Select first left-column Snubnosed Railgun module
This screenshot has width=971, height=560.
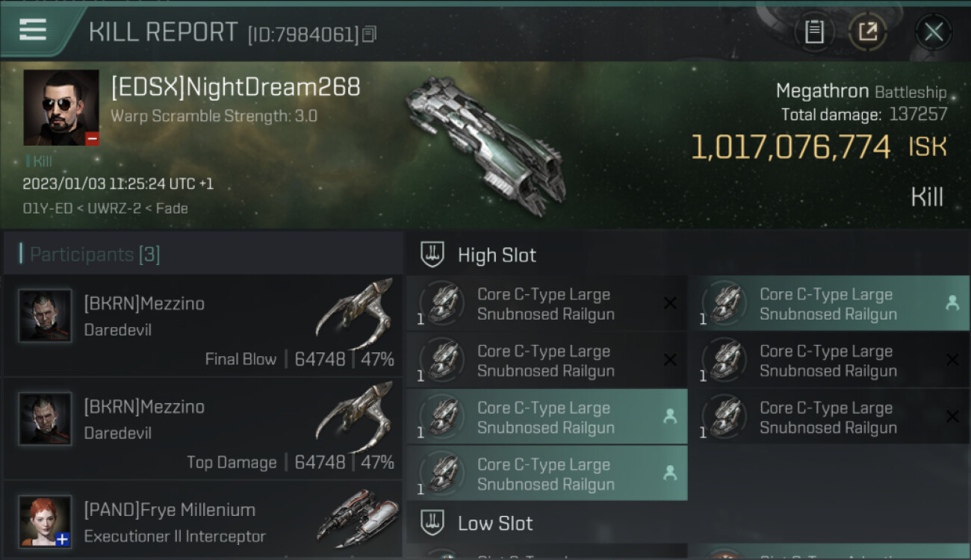tap(546, 304)
